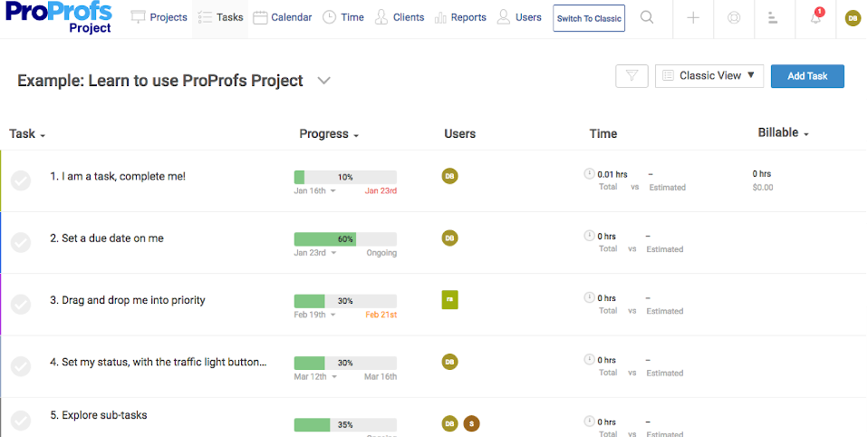Click the clock icon for task 1 time
The width and height of the screenshot is (868, 437).
589,173
